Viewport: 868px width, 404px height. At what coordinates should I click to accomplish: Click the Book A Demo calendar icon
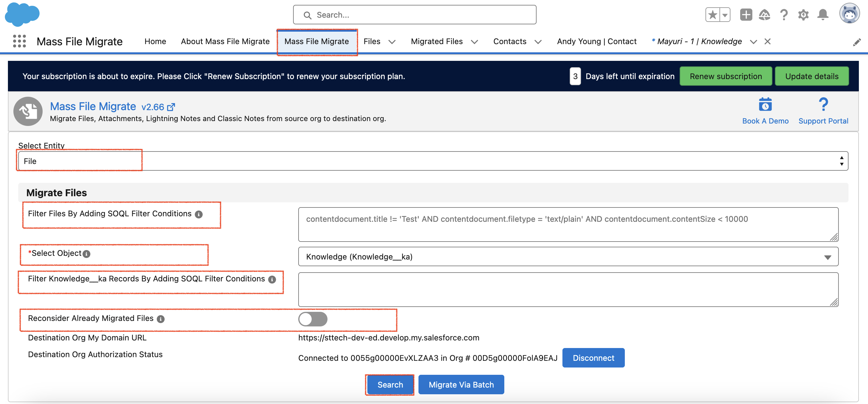point(765,105)
